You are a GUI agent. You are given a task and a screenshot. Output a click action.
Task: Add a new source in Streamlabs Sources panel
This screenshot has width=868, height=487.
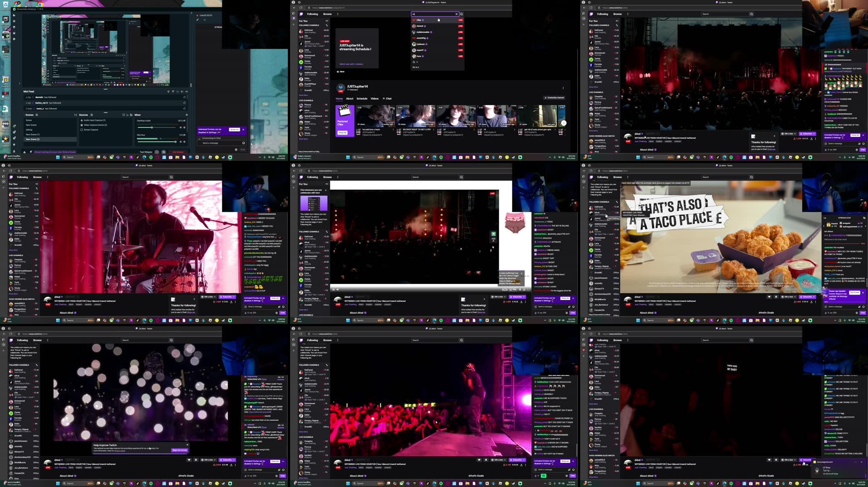[92, 115]
